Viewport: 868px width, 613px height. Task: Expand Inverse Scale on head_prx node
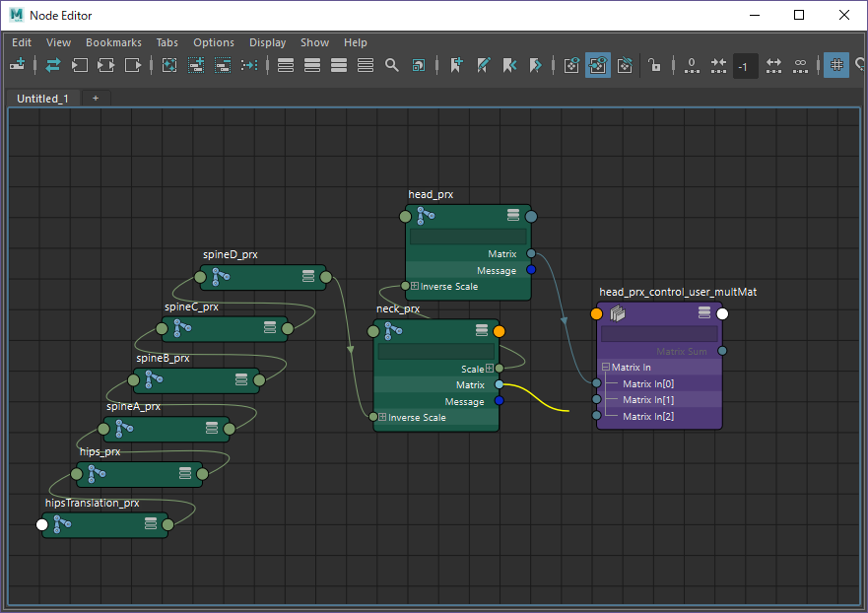415,287
